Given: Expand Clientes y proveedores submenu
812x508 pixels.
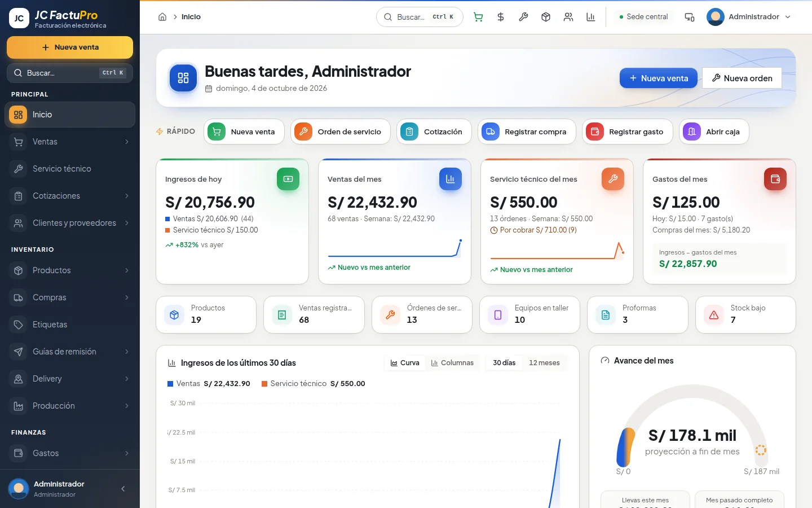Looking at the screenshot, I should pyautogui.click(x=70, y=223).
